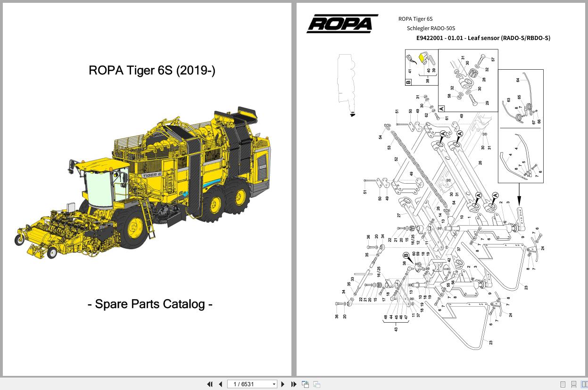Click the 'ROPA Tiger 6S' header line
This screenshot has width=588, height=390.
[x=415, y=19]
